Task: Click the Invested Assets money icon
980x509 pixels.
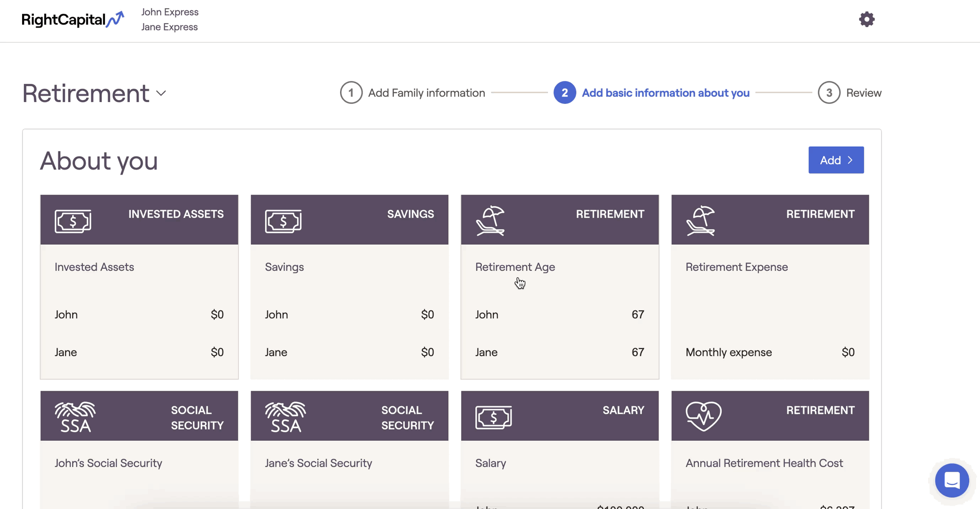Action: 73,221
